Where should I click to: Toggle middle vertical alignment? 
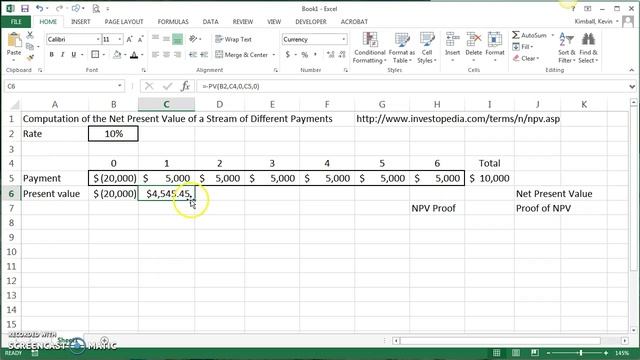pos(166,39)
